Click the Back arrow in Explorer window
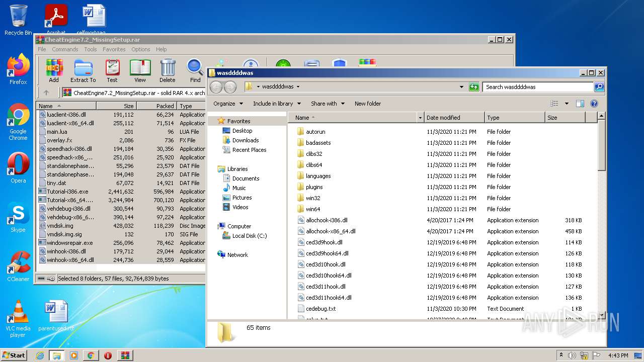 [216, 87]
